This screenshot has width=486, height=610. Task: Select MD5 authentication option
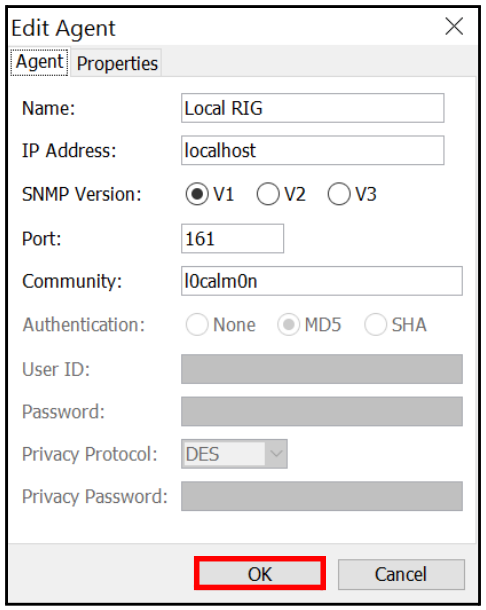(309, 324)
